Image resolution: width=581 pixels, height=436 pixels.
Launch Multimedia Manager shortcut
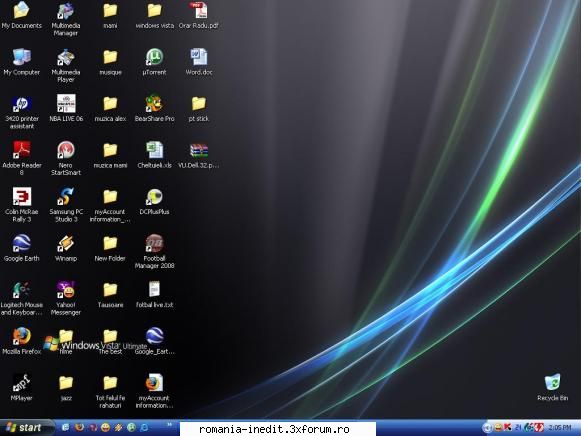tap(66, 19)
